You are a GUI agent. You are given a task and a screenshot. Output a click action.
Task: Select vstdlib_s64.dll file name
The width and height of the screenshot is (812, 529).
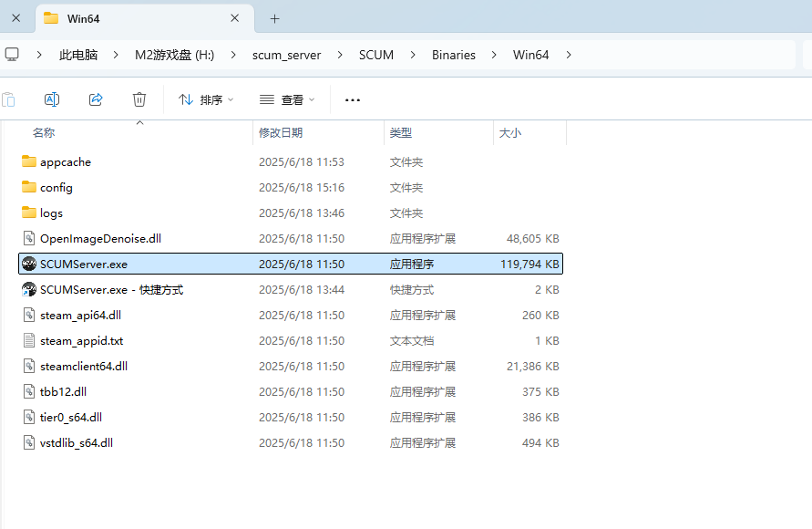coord(77,443)
